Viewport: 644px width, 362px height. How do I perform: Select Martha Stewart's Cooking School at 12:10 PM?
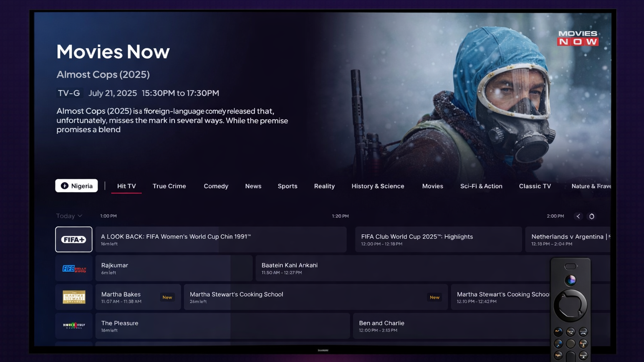coord(500,297)
